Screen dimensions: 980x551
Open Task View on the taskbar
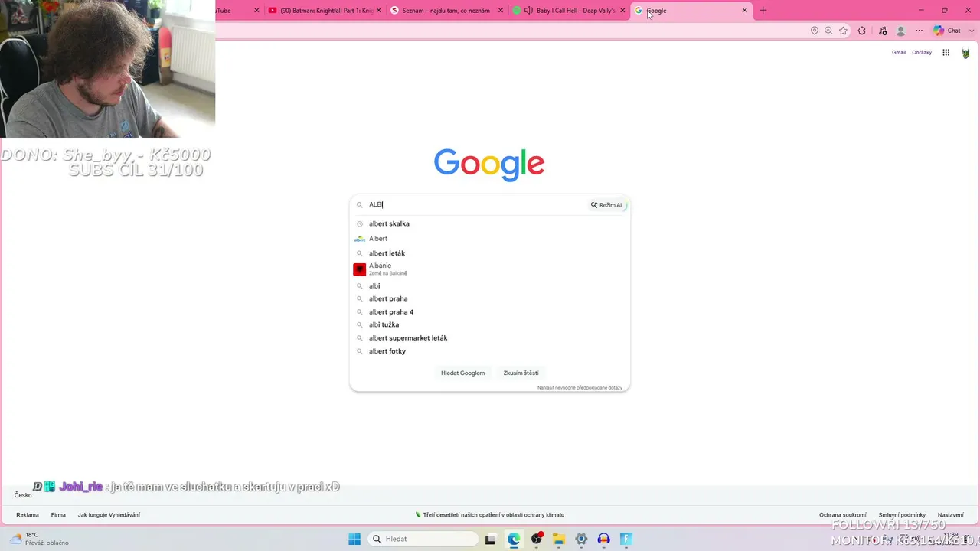click(x=490, y=539)
